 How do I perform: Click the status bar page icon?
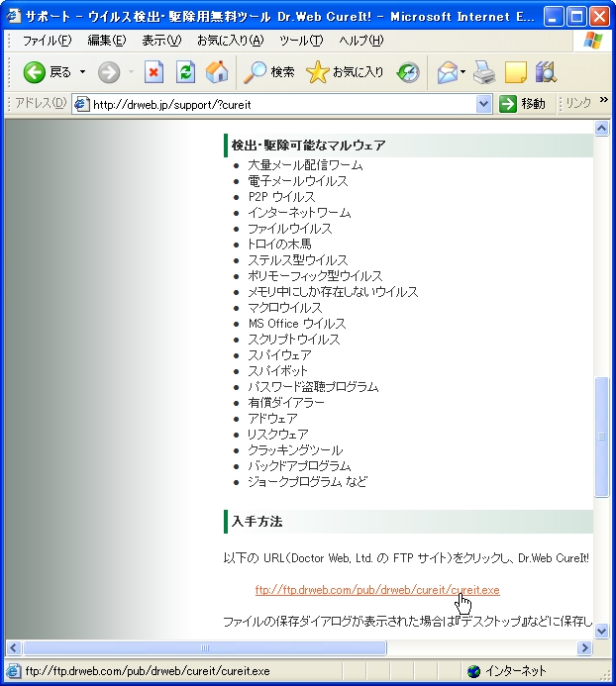pos(13,671)
